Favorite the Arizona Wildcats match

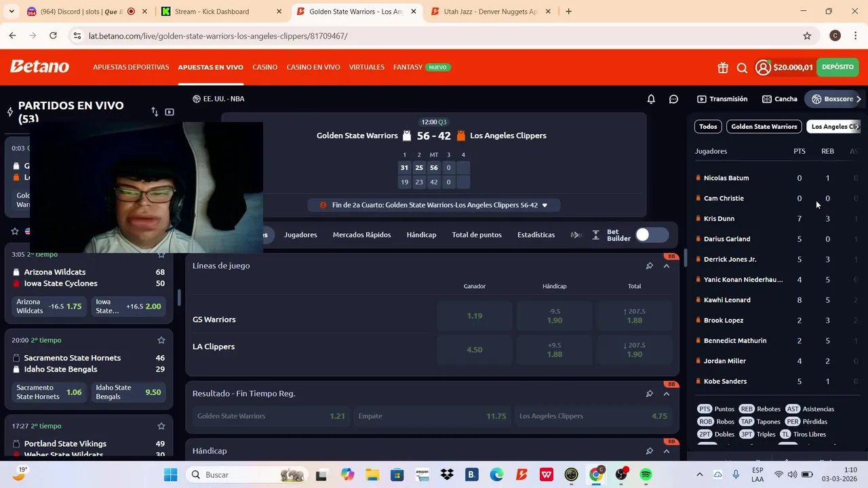pyautogui.click(x=161, y=255)
